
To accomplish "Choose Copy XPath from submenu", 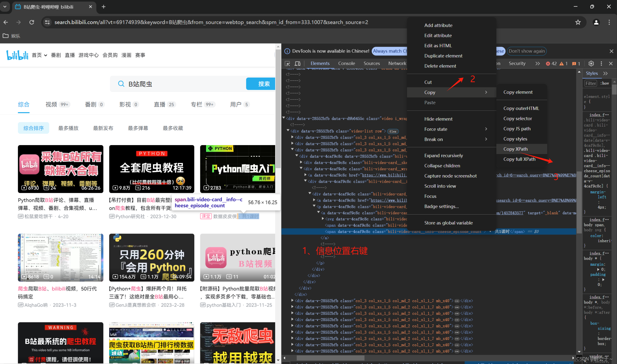I will tap(515, 149).
